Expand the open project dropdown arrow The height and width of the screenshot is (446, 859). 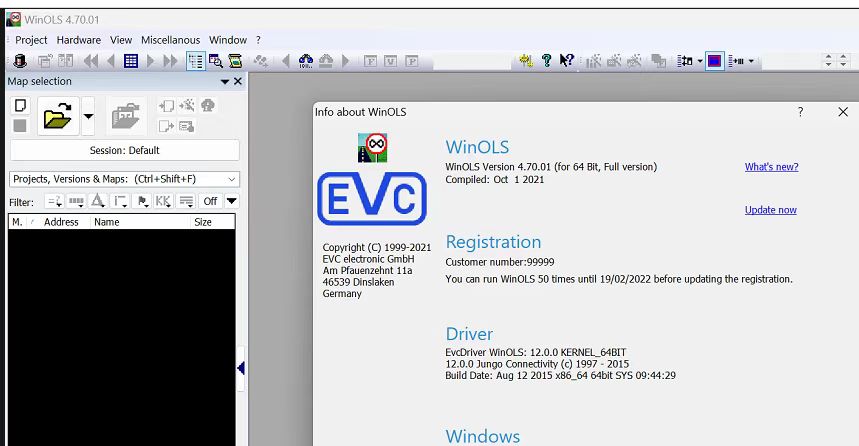click(88, 116)
